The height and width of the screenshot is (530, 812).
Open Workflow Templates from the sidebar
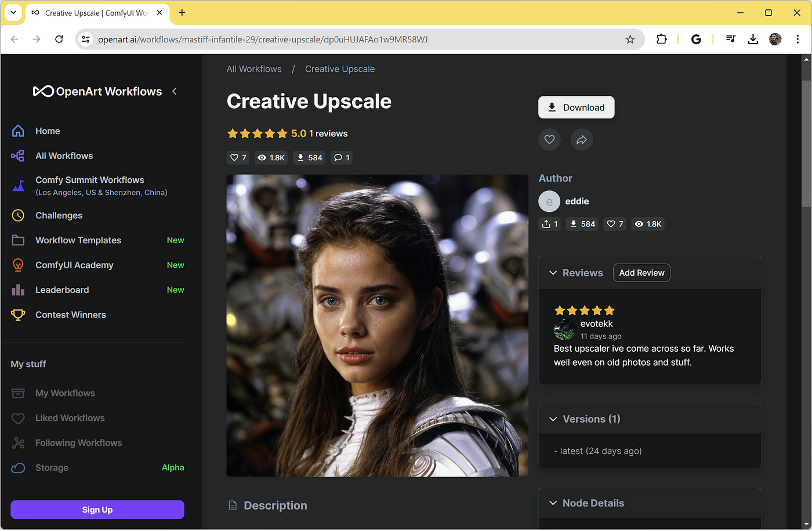pyautogui.click(x=78, y=240)
